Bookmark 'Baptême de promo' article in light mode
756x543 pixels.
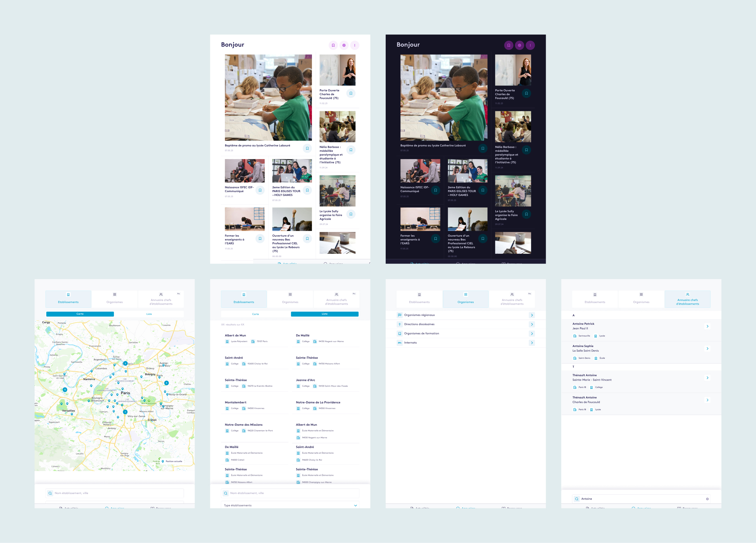click(x=307, y=148)
